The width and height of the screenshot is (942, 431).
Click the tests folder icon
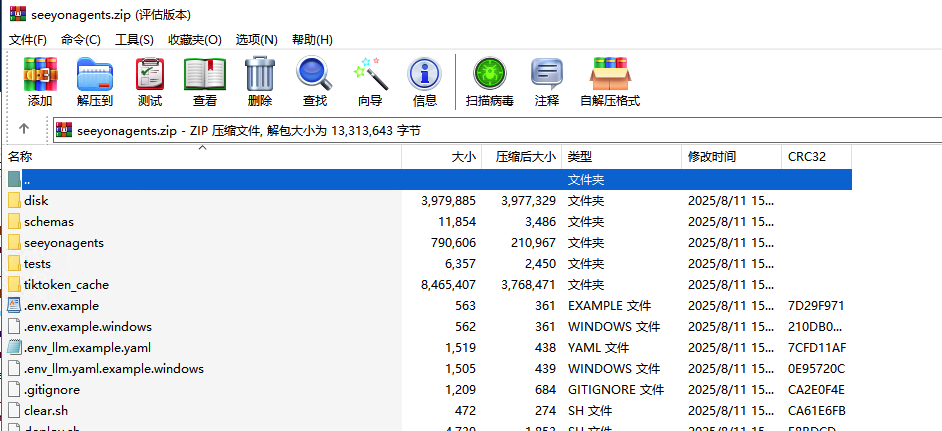tap(14, 263)
